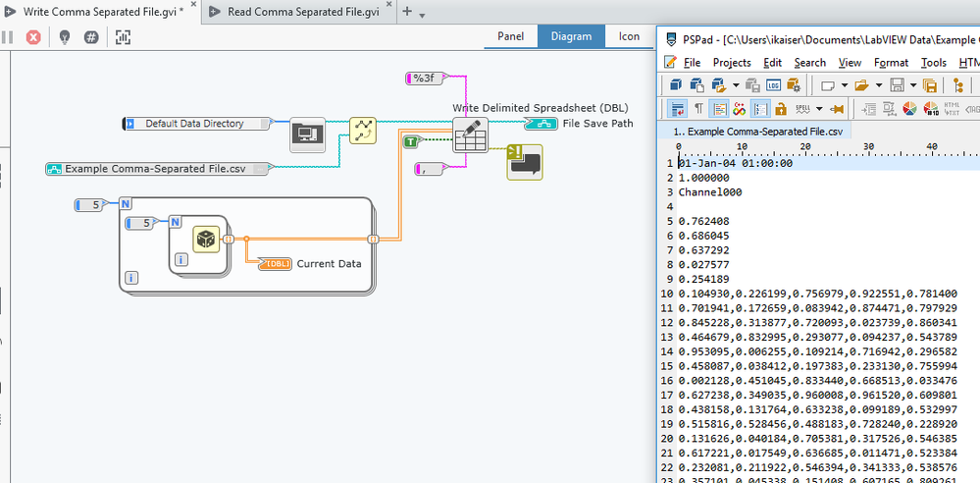This screenshot has height=483, width=980.
Task: Expand the Open Project dropdown arrow in PSPad
Action: pyautogui.click(x=736, y=85)
